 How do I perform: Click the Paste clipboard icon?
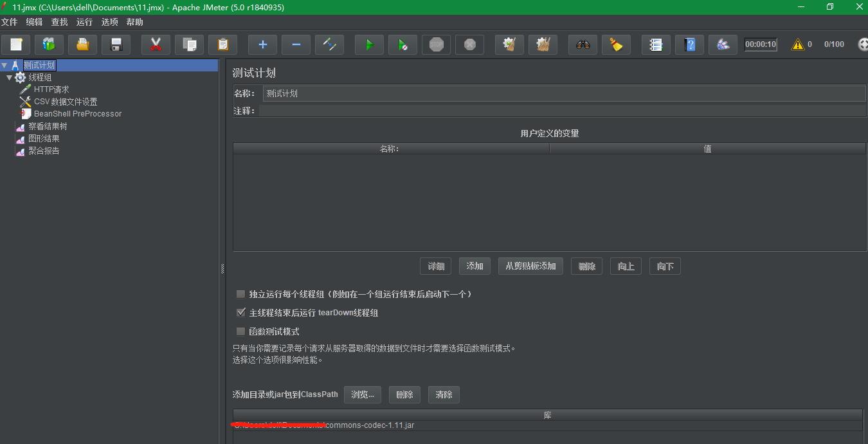pyautogui.click(x=222, y=44)
